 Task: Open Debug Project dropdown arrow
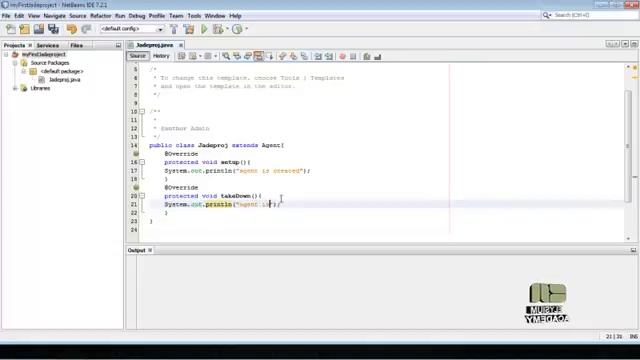[x=227, y=29]
